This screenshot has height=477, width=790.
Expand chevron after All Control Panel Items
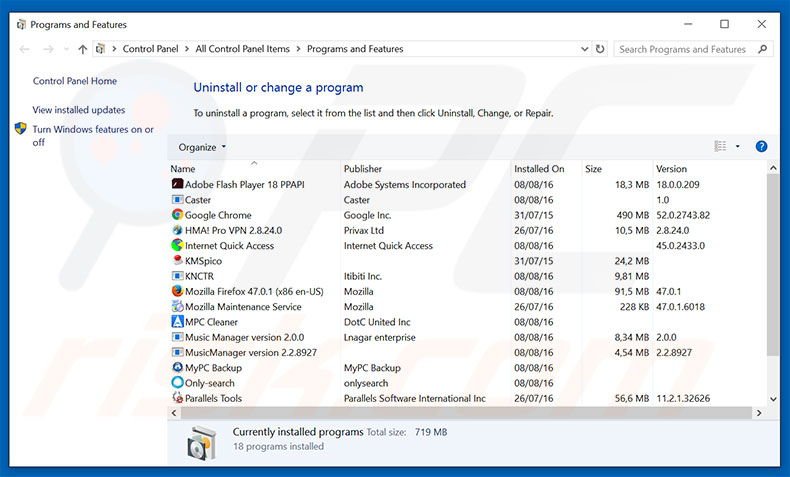tap(298, 49)
